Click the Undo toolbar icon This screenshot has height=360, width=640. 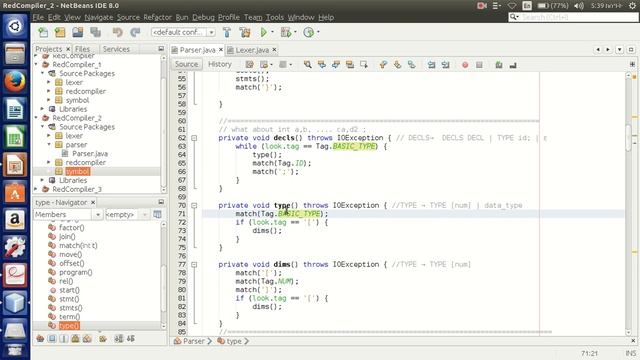pos(118,32)
